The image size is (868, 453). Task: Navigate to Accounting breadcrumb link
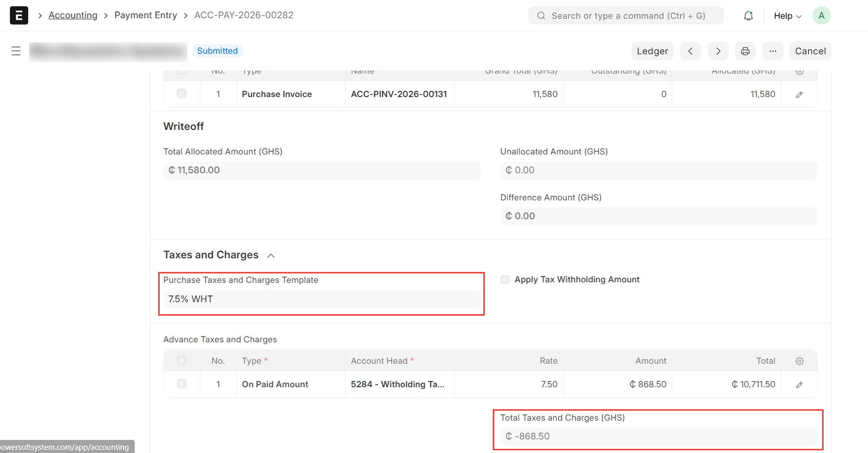(x=73, y=15)
